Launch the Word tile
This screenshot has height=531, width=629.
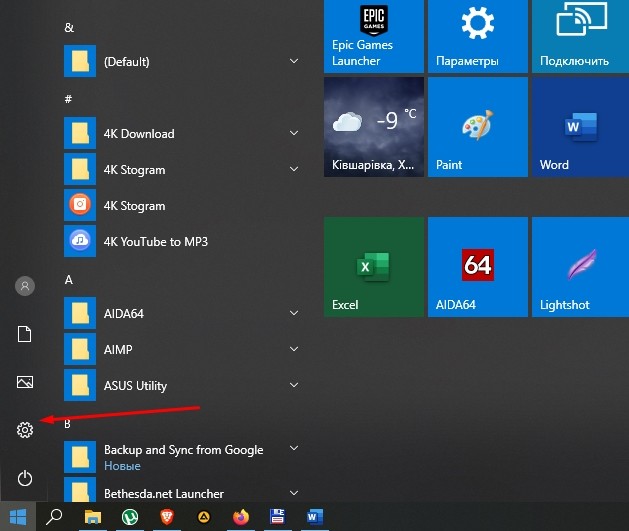click(580, 127)
